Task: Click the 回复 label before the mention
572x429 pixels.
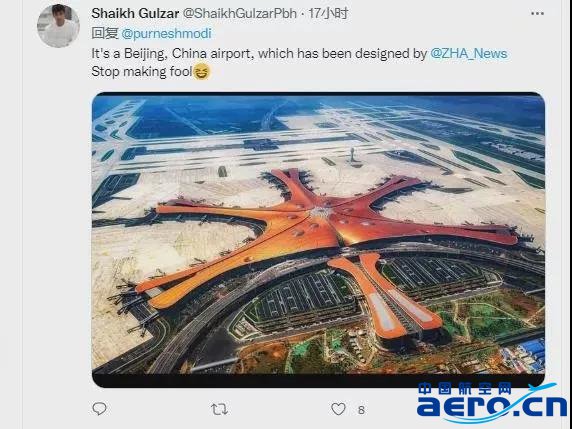Action: (x=105, y=33)
